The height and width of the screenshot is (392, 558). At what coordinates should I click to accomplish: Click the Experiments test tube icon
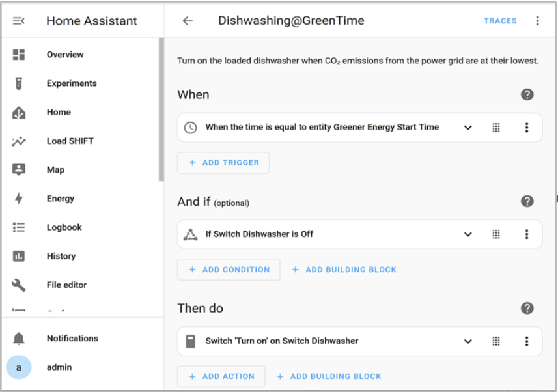click(x=19, y=83)
